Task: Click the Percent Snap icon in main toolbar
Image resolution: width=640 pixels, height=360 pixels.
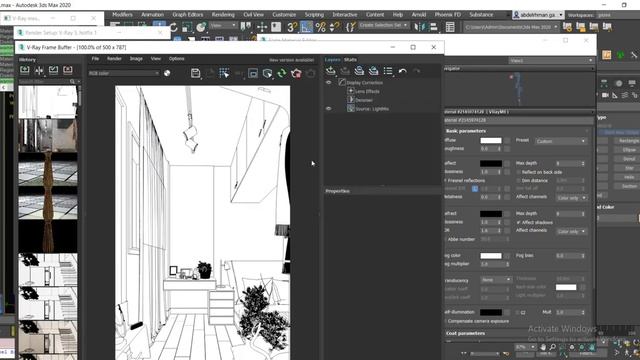Action: [321, 27]
